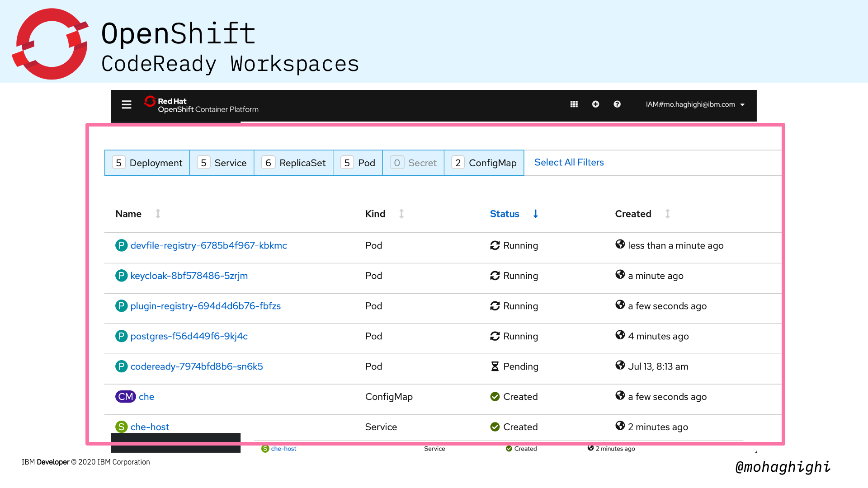The height and width of the screenshot is (488, 868).
Task: Open the application launcher grid icon
Action: 574,104
